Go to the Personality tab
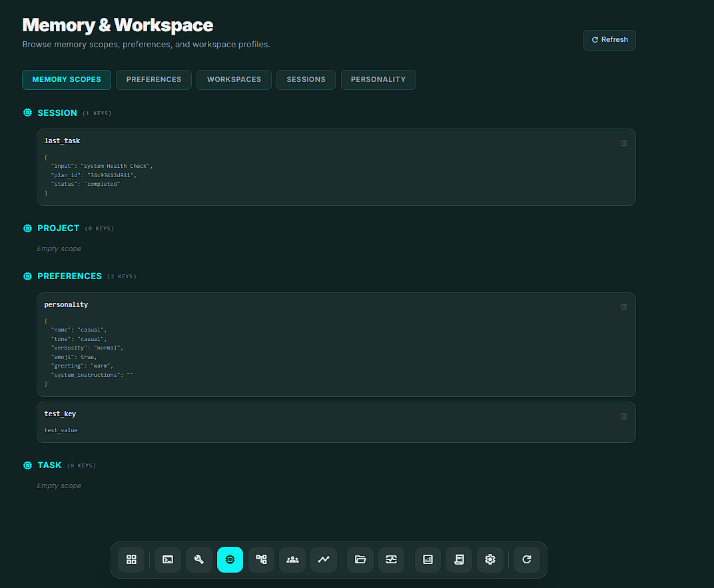This screenshot has width=714, height=588. [x=378, y=79]
